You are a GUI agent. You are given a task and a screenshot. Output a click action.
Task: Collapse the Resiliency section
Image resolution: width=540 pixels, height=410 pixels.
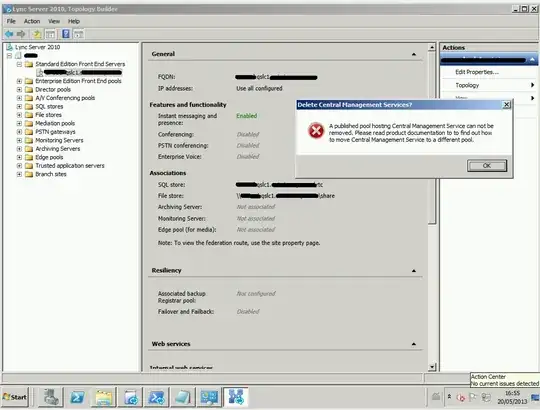coord(414,271)
